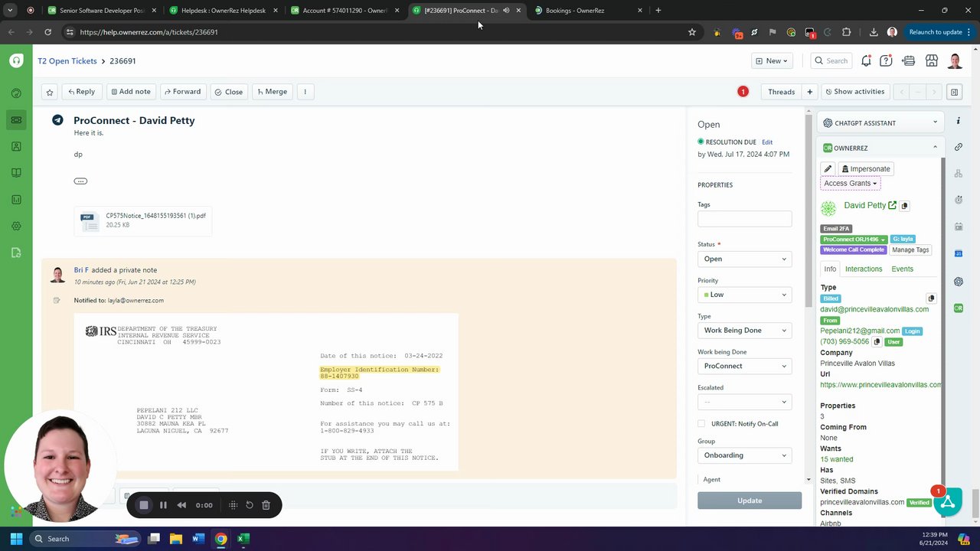Switch to the Interactions tab

(863, 269)
